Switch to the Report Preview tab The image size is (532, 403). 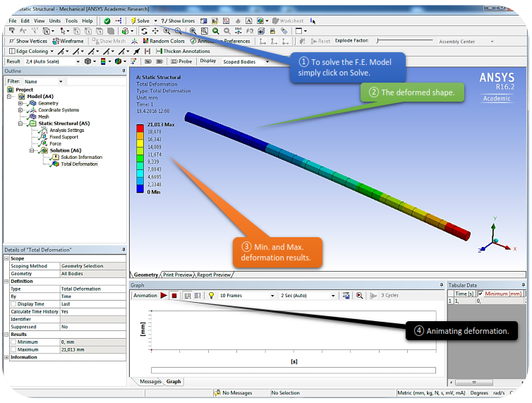coord(214,275)
